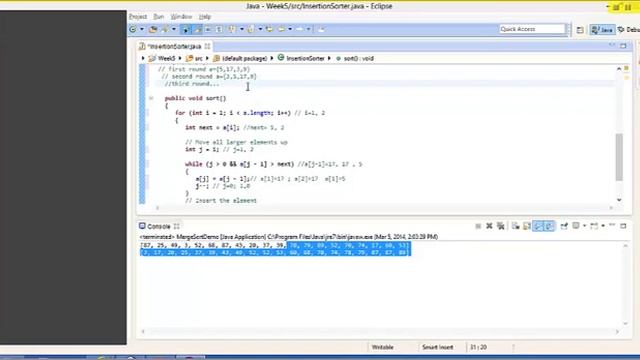Click the Terminate console icon

tap(478, 226)
